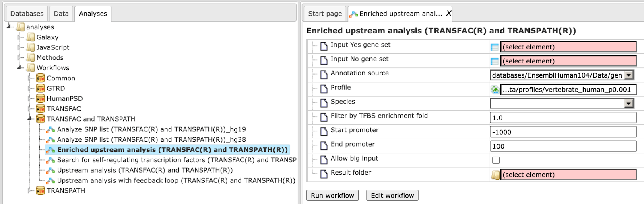The height and width of the screenshot is (204, 644).
Task: Click the Input Yes gene set table icon
Action: 495,47
